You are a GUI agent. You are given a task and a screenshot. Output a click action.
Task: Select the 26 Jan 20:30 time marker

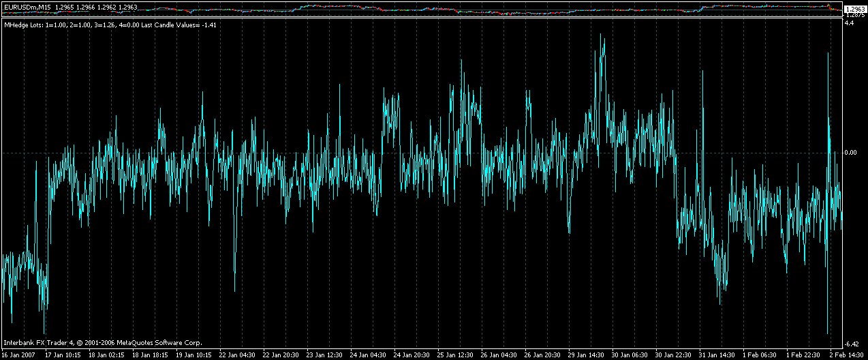[544, 355]
